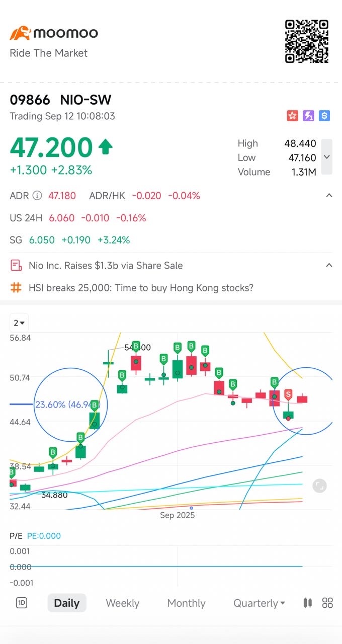This screenshot has width=342, height=644.
Task: Switch to the Weekly tab
Action: 122,603
